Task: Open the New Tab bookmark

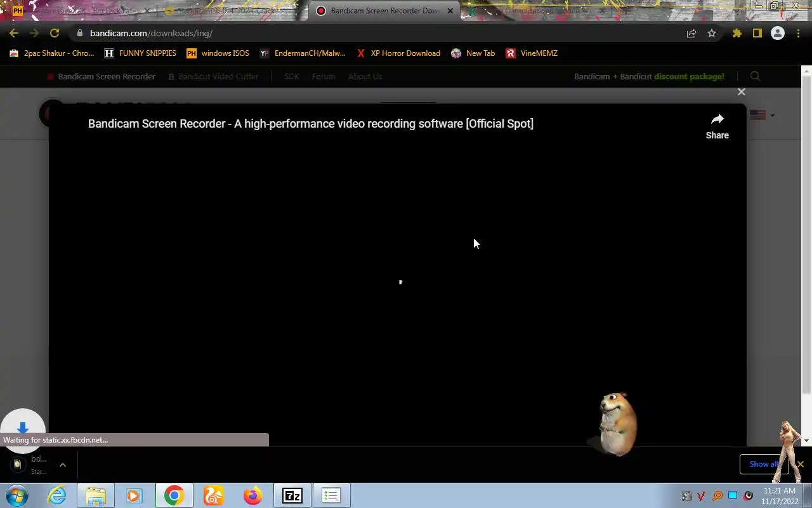Action: [x=473, y=53]
